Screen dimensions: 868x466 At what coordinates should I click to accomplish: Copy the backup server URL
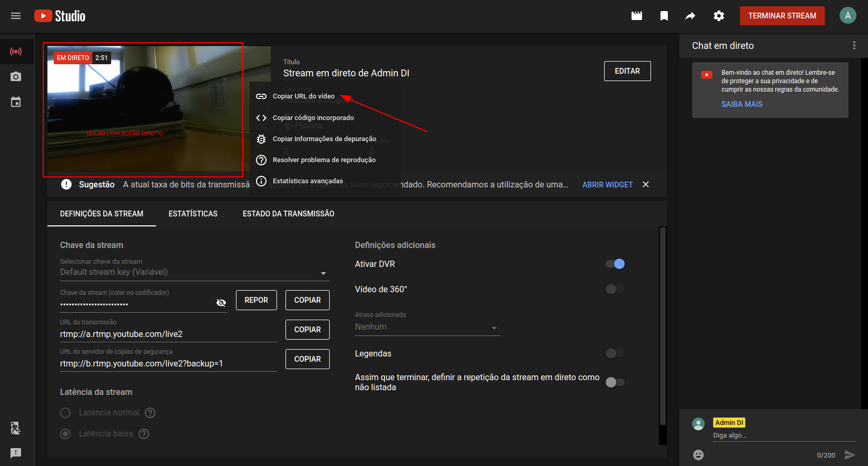click(308, 359)
